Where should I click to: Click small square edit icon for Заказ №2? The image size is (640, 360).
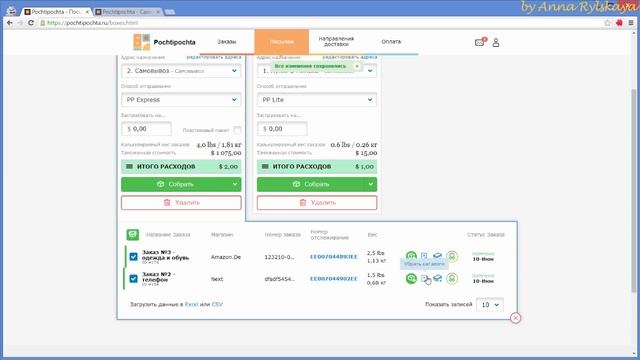[424, 278]
